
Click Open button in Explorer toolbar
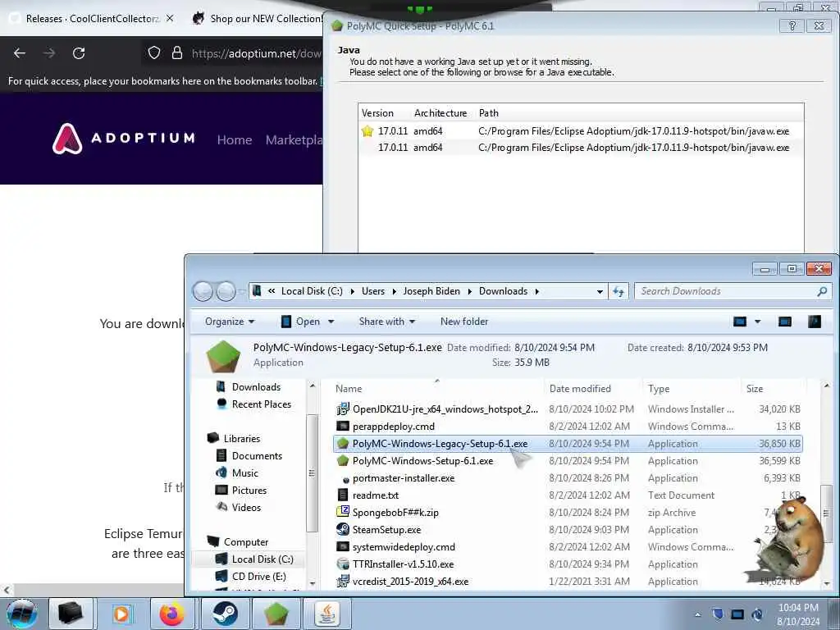click(x=300, y=322)
